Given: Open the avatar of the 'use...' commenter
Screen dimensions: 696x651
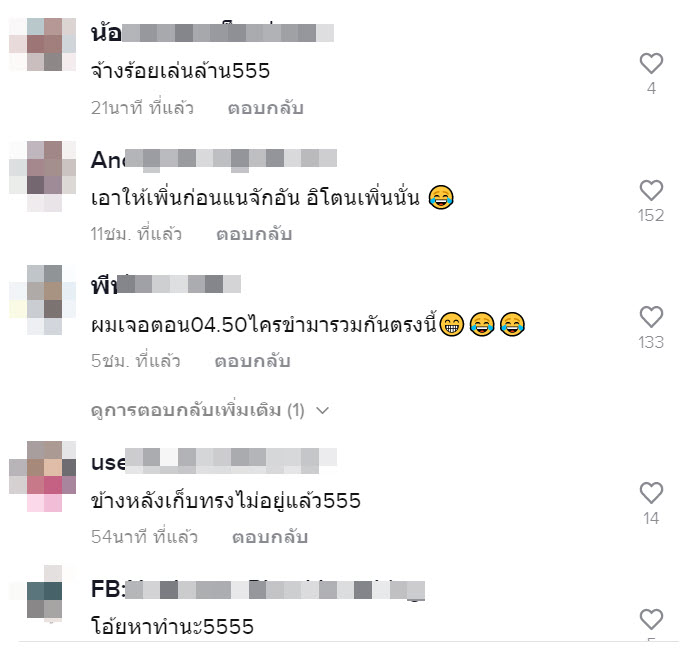Looking at the screenshot, I should tap(43, 476).
